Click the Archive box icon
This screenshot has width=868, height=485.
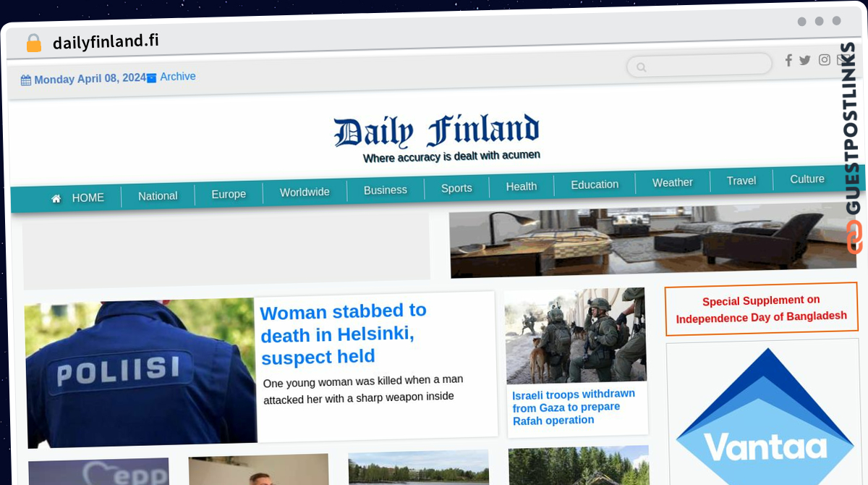152,77
